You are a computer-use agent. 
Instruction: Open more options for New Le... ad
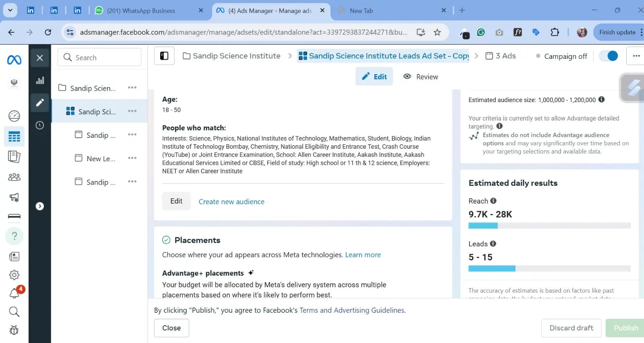pos(132,158)
